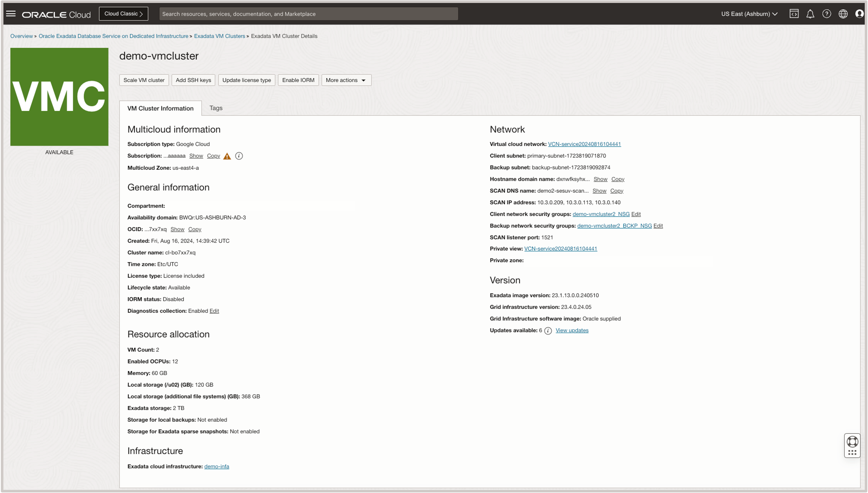Select the VM Cluster Information tab
This screenshot has width=868, height=493.
pos(160,108)
